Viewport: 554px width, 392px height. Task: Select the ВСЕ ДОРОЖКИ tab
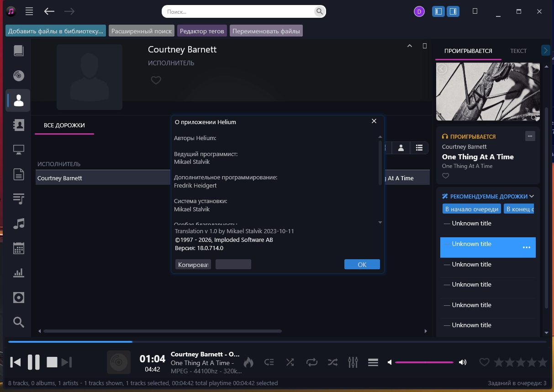click(64, 125)
